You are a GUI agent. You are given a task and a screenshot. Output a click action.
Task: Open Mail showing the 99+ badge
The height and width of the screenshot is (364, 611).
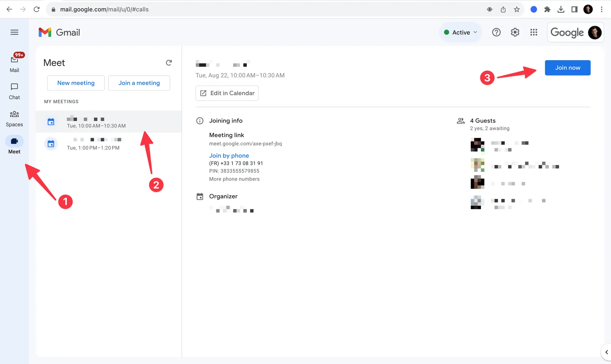[x=14, y=63]
